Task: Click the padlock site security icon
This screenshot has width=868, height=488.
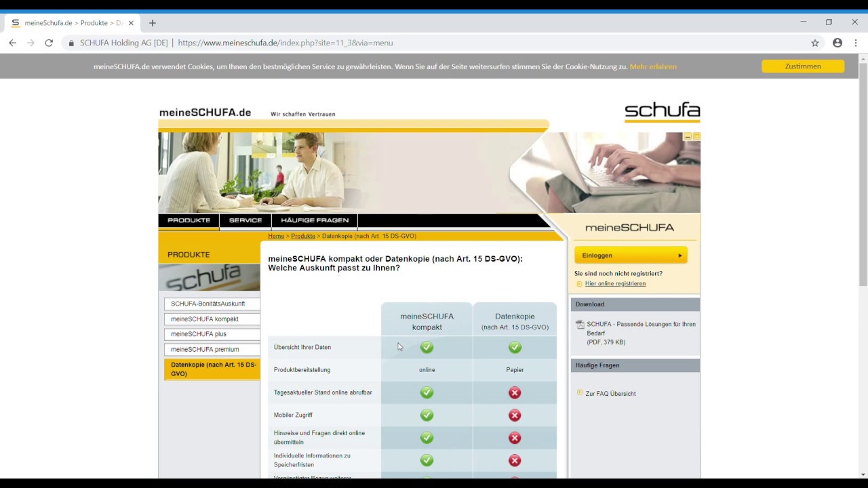Action: 71,43
